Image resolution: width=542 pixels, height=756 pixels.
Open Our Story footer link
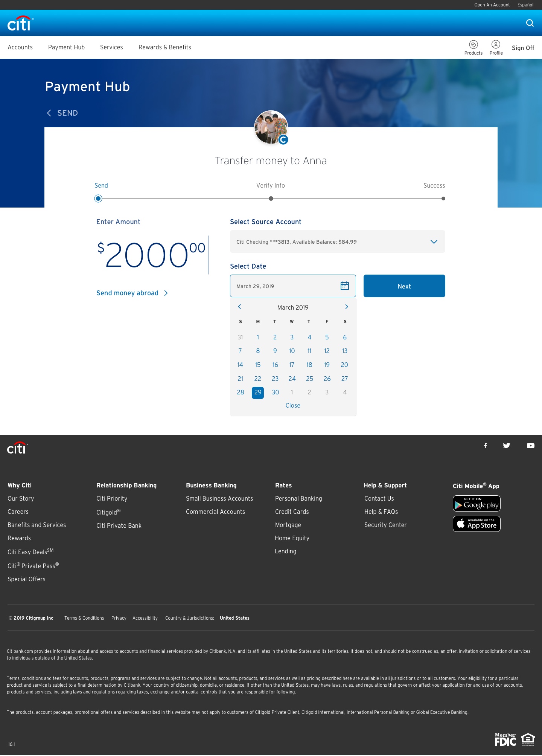pos(21,499)
